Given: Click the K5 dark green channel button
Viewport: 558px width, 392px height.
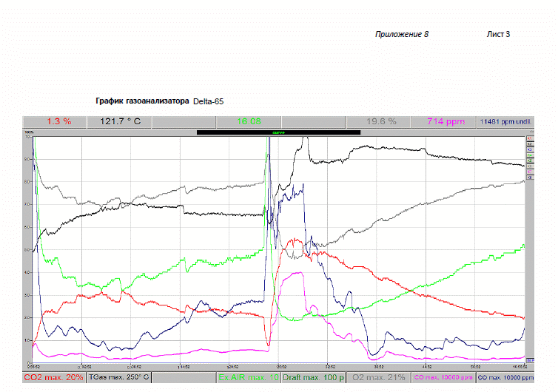Looking at the screenshot, I should [529, 160].
